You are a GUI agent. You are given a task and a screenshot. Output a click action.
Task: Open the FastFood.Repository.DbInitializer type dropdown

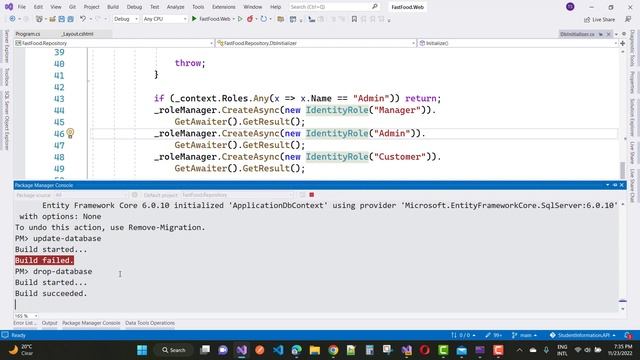pos(316,43)
